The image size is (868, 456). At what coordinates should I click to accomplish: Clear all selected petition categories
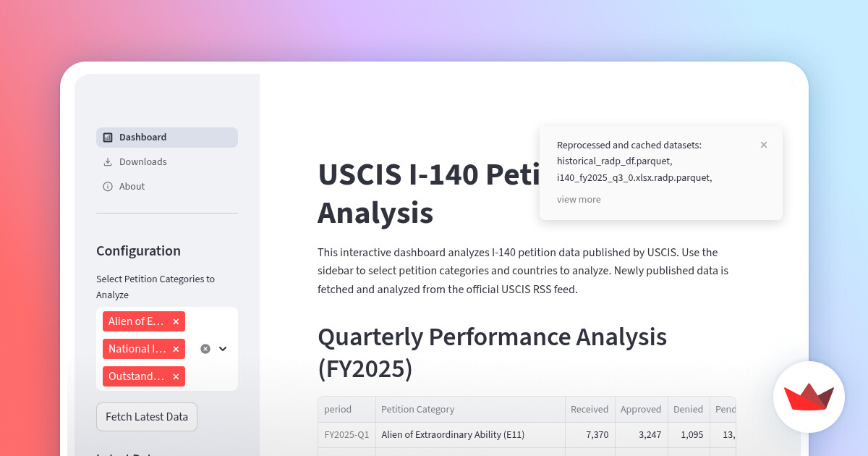205,349
